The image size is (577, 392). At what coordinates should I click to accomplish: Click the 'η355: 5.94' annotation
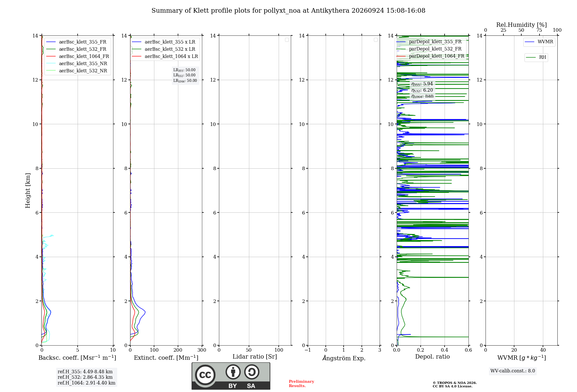pos(422,84)
